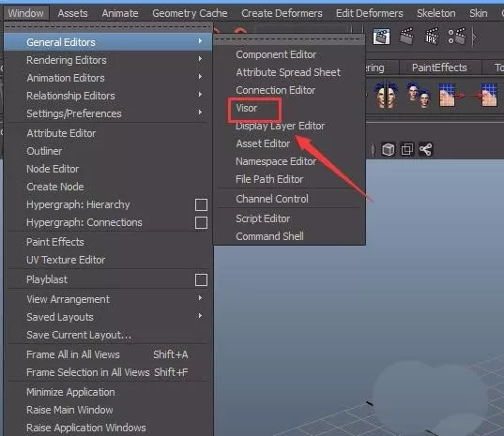Screen dimensions: 504x436
Task: Expand the Rendering Editors submenu
Action: coord(108,60)
